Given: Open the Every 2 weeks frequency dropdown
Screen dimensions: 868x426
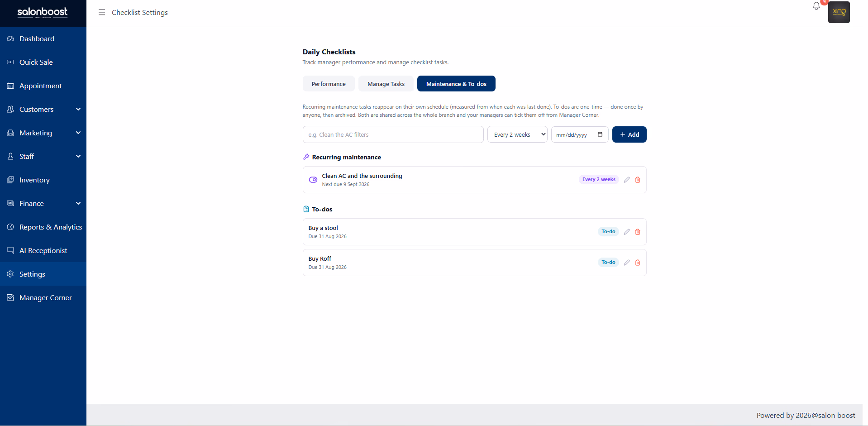Looking at the screenshot, I should pyautogui.click(x=517, y=134).
